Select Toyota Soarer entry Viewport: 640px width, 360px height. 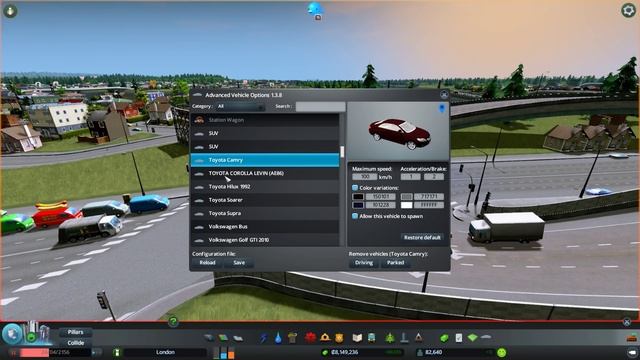[264, 200]
